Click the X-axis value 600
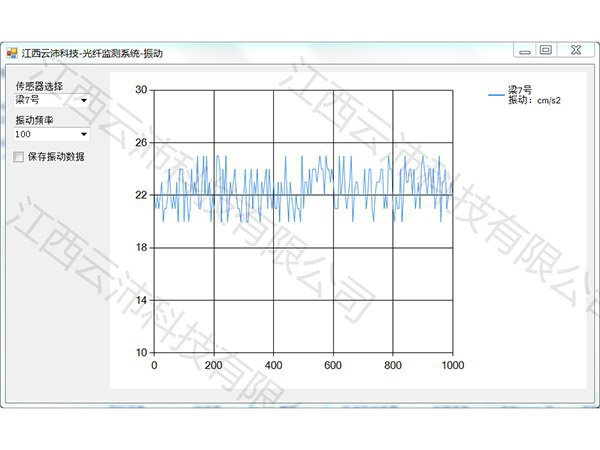The height and width of the screenshot is (450, 600). pos(333,366)
